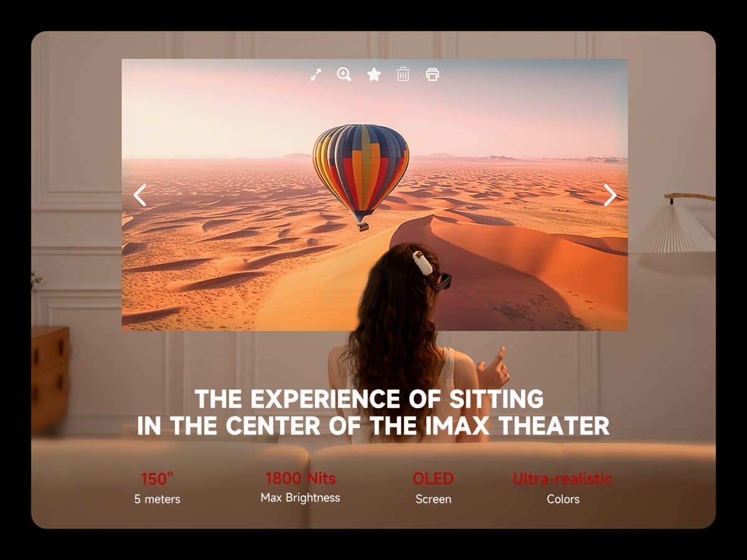
Task: Go to previous image with left arrow
Action: click(140, 195)
